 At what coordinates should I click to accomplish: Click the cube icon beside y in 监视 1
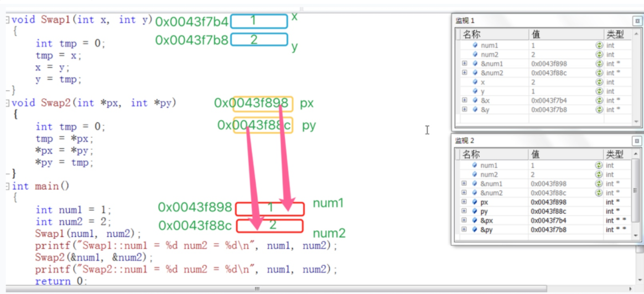click(476, 91)
